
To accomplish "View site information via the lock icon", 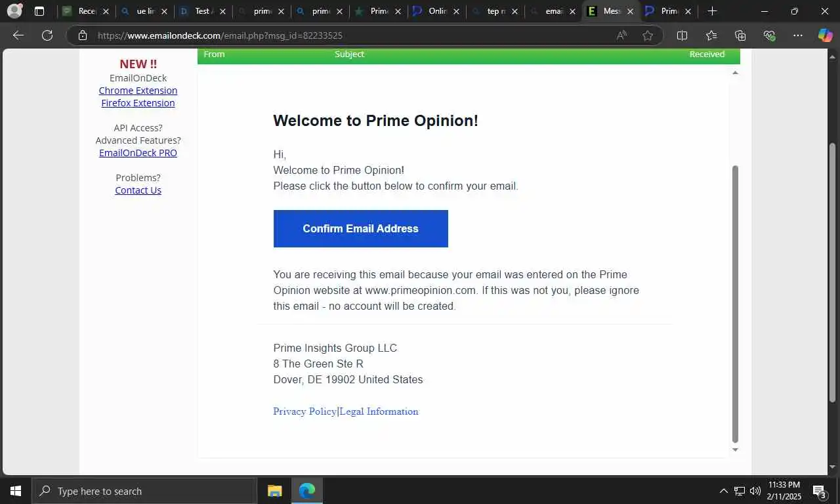I will (83, 35).
